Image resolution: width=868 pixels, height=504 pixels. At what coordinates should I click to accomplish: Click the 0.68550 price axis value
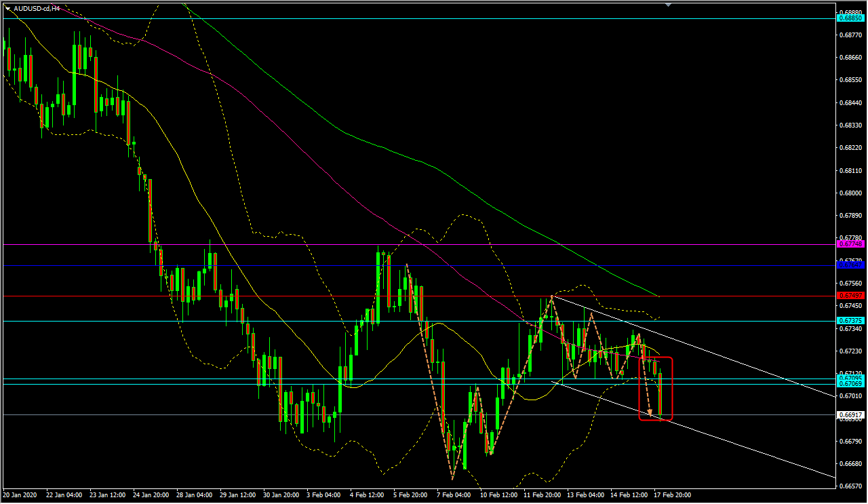pos(850,80)
